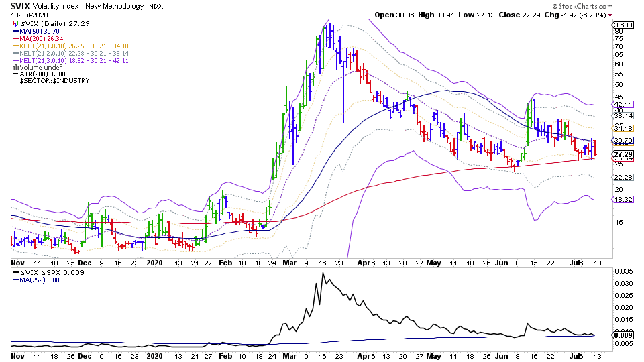Screen dimensions: 644x362
Task: Click the '0.020' tick on the ratio panel axis
Action: 623,307
